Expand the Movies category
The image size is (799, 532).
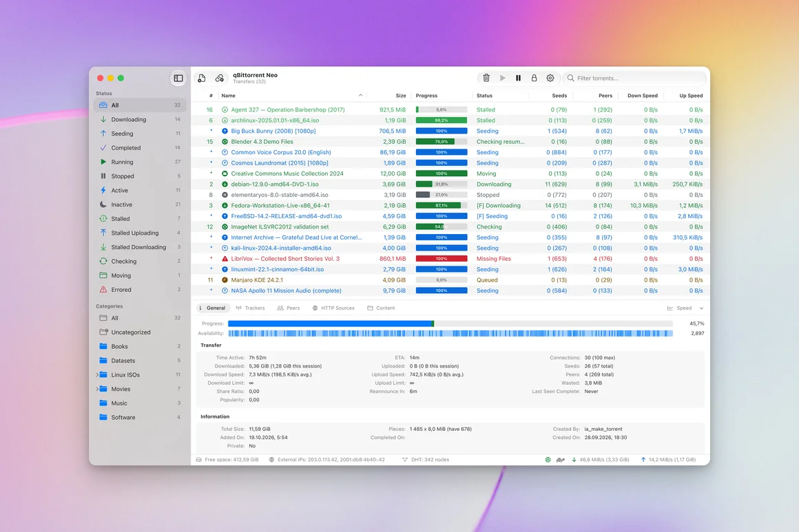[97, 389]
